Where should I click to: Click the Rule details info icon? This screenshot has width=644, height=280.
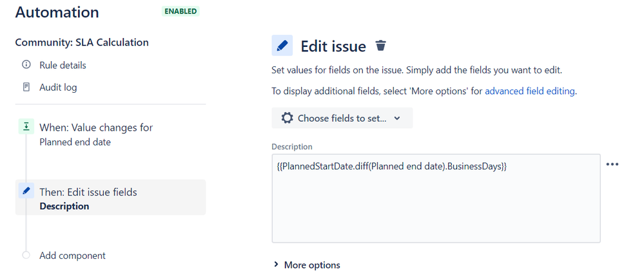click(x=26, y=65)
